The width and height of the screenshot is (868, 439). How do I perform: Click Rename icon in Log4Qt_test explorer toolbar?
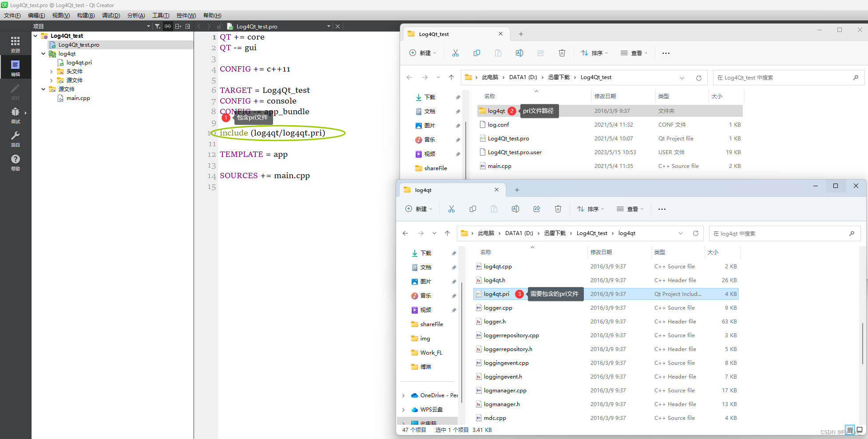(x=519, y=53)
